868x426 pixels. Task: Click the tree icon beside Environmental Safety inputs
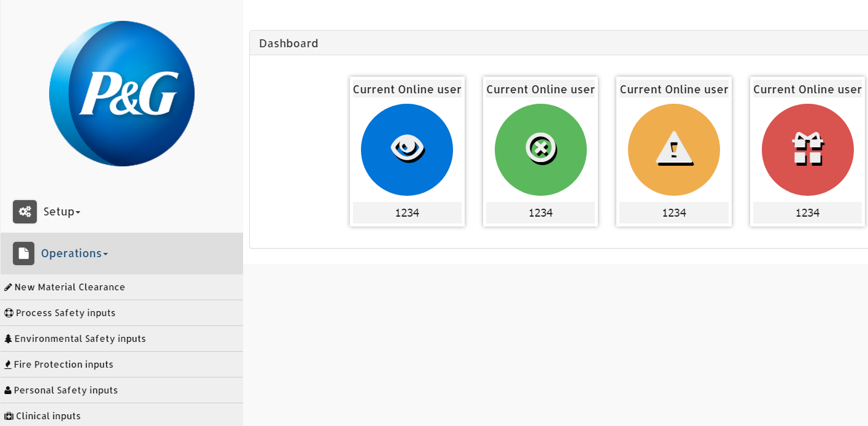[x=8, y=339]
